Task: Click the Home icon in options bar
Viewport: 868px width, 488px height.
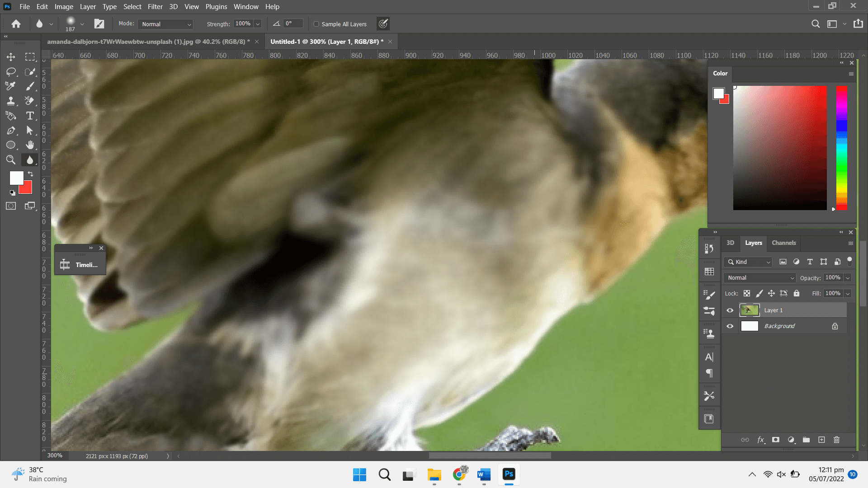Action: tap(16, 24)
